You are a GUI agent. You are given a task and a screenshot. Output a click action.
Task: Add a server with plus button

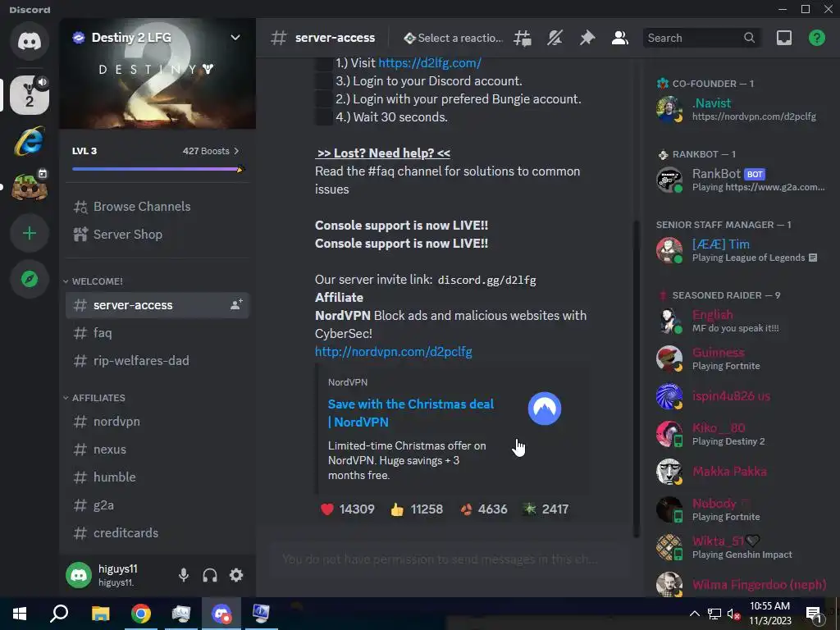point(30,233)
